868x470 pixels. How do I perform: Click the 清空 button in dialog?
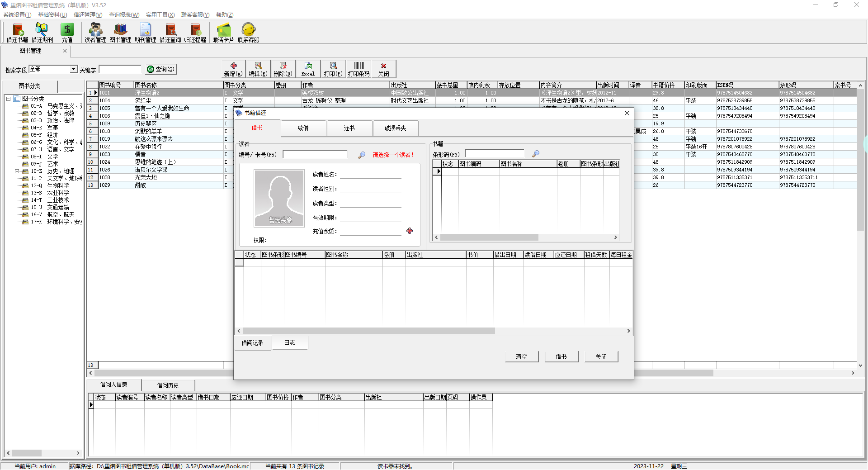pyautogui.click(x=521, y=357)
